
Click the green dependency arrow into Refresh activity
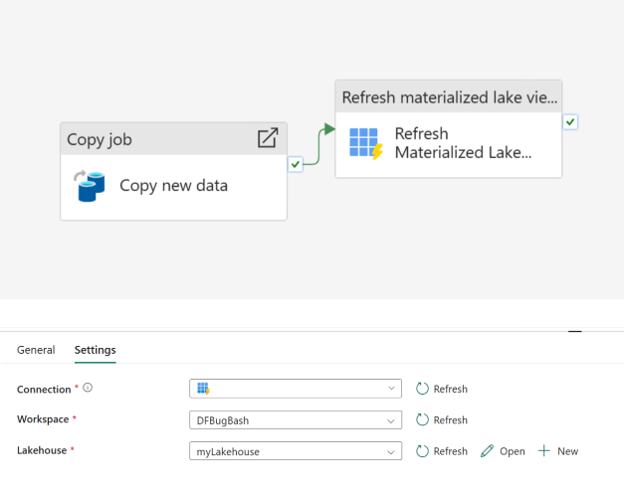329,129
